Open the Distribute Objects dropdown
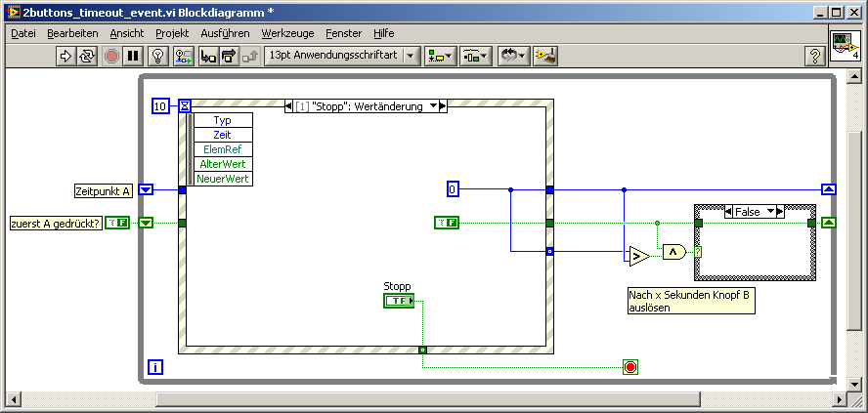The height and width of the screenshot is (413, 868). pos(475,56)
